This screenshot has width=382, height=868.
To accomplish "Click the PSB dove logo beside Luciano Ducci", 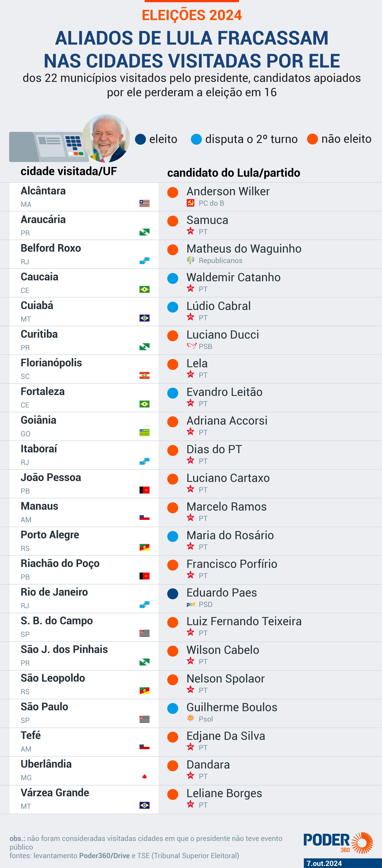I will (191, 346).
